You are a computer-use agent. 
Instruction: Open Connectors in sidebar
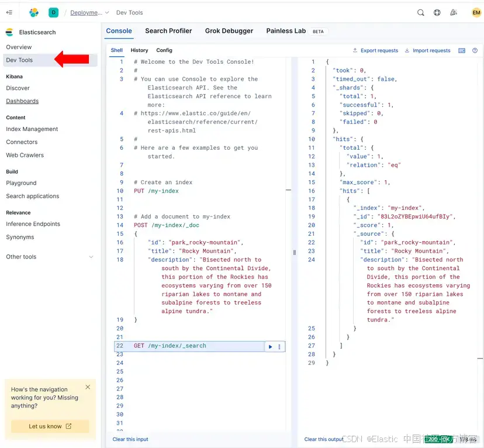click(x=22, y=142)
